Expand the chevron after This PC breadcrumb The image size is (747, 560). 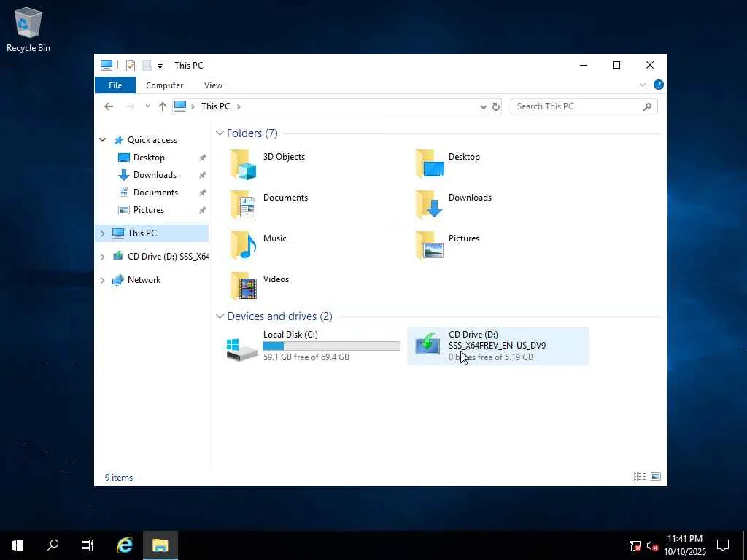(x=239, y=106)
